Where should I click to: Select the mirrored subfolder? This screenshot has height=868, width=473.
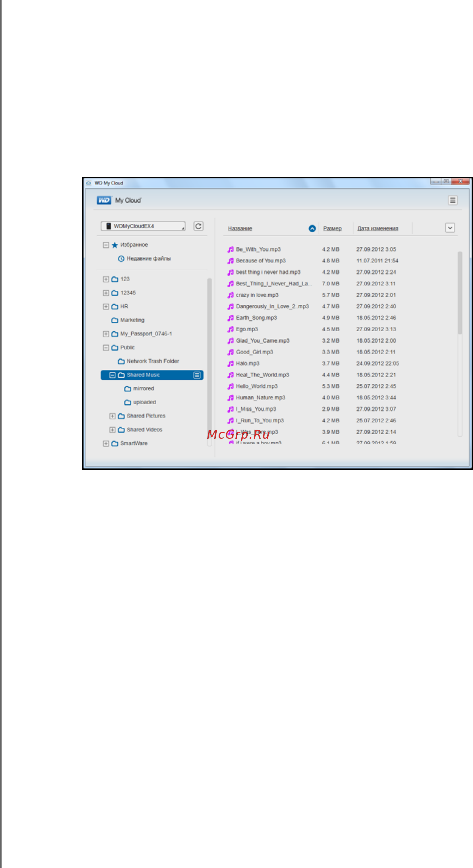pos(143,388)
